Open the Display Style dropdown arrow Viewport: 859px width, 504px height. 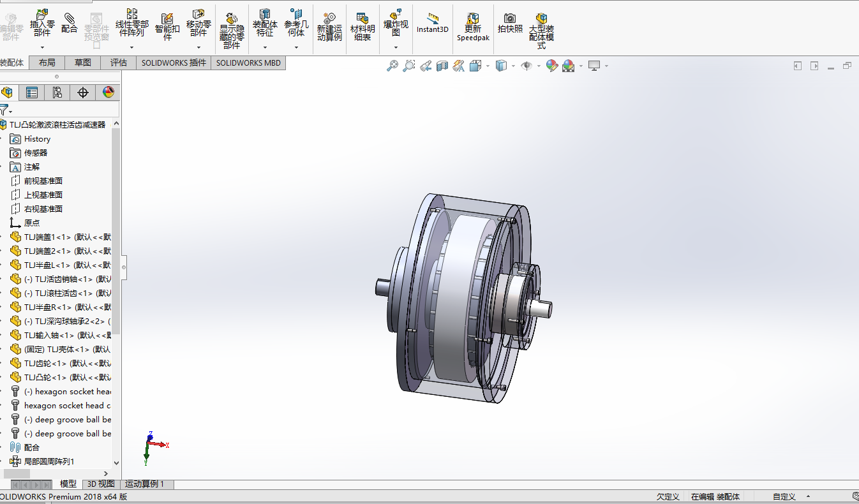click(x=514, y=66)
